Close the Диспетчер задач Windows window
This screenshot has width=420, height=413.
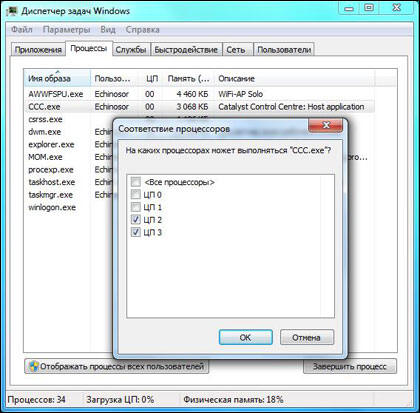(396, 8)
